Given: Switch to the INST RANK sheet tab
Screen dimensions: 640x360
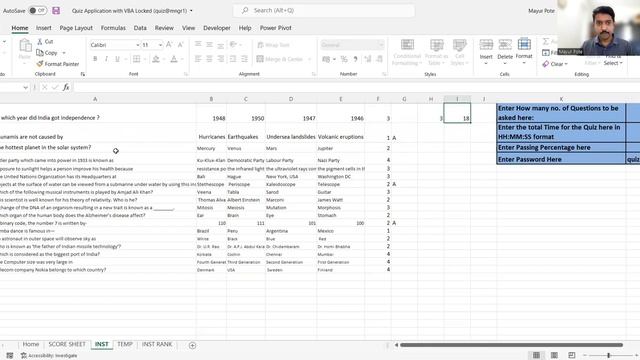Looking at the screenshot, I should [157, 344].
